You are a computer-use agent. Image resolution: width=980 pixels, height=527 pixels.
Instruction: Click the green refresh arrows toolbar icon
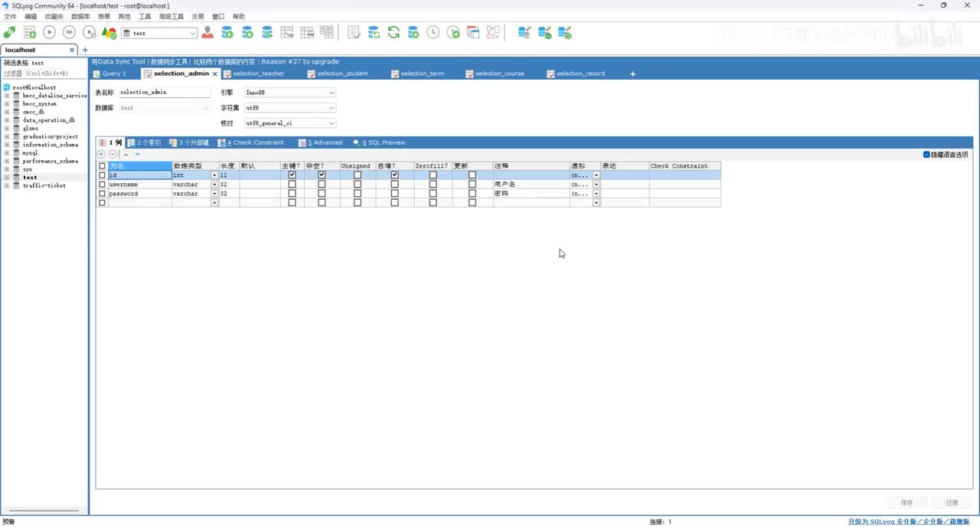394,33
